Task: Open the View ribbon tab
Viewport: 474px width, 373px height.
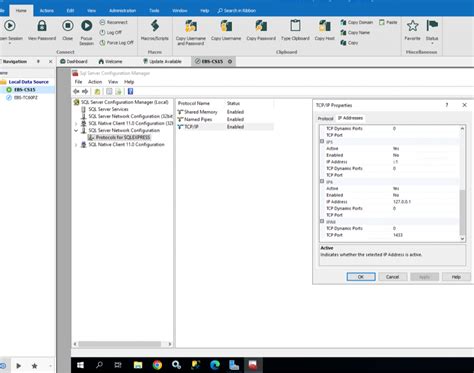Action: point(91,11)
